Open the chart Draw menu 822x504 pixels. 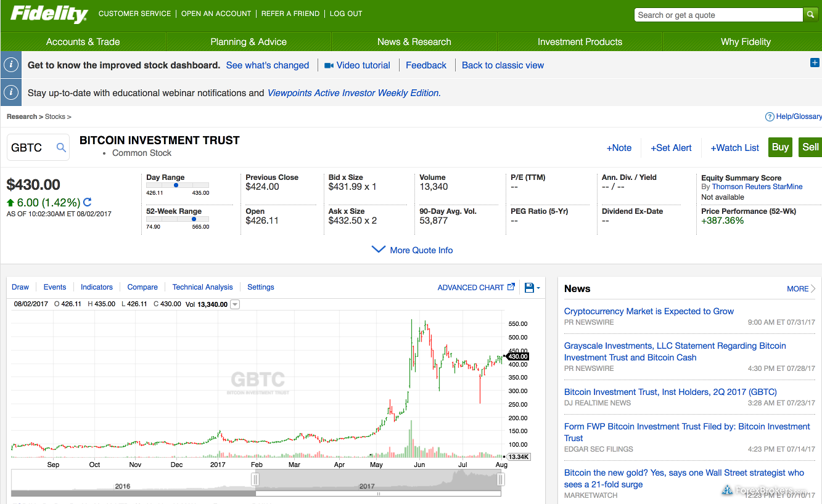[x=20, y=287]
